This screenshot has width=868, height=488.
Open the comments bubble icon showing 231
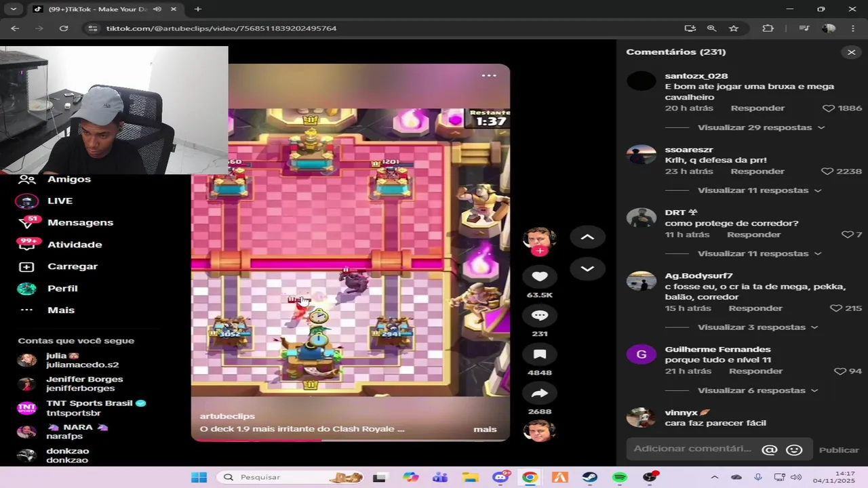[x=540, y=315]
